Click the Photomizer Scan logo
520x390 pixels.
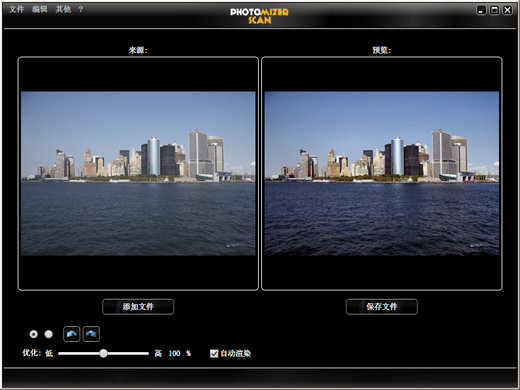coord(259,16)
